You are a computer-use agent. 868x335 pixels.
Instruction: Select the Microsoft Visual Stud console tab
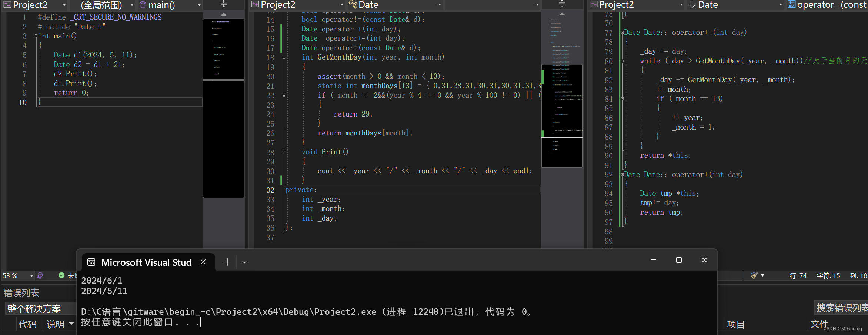[x=148, y=262]
